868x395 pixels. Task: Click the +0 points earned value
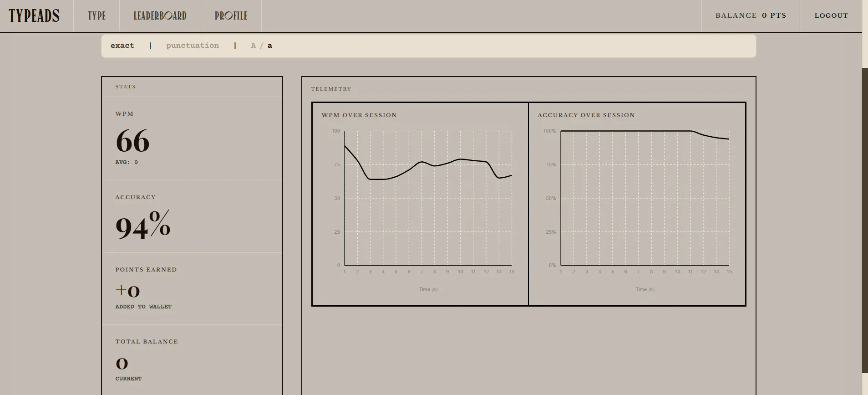click(128, 291)
